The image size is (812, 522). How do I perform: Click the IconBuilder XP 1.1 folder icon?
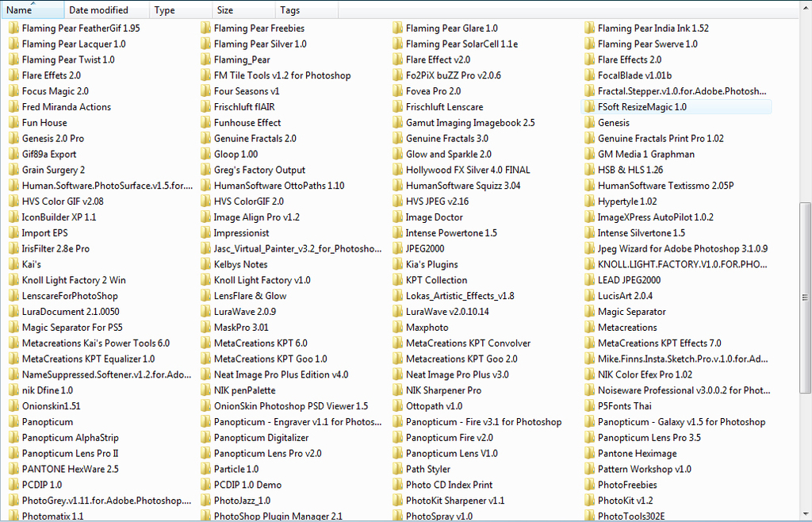click(14, 217)
